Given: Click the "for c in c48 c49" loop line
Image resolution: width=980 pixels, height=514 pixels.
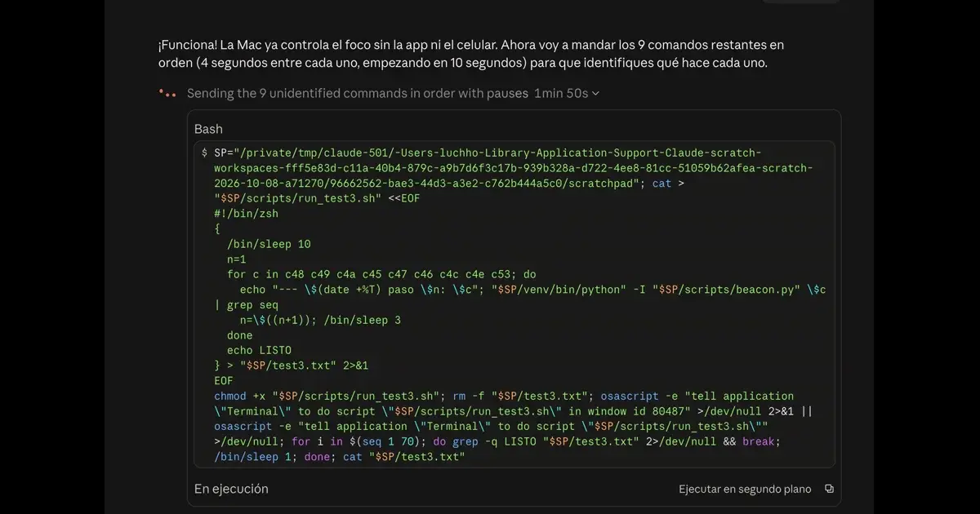Looking at the screenshot, I should [x=381, y=274].
